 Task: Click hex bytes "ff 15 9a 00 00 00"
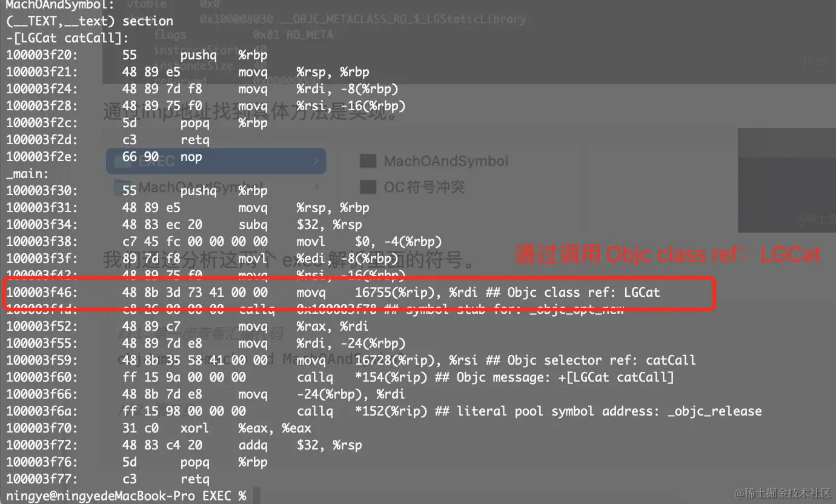(x=184, y=377)
